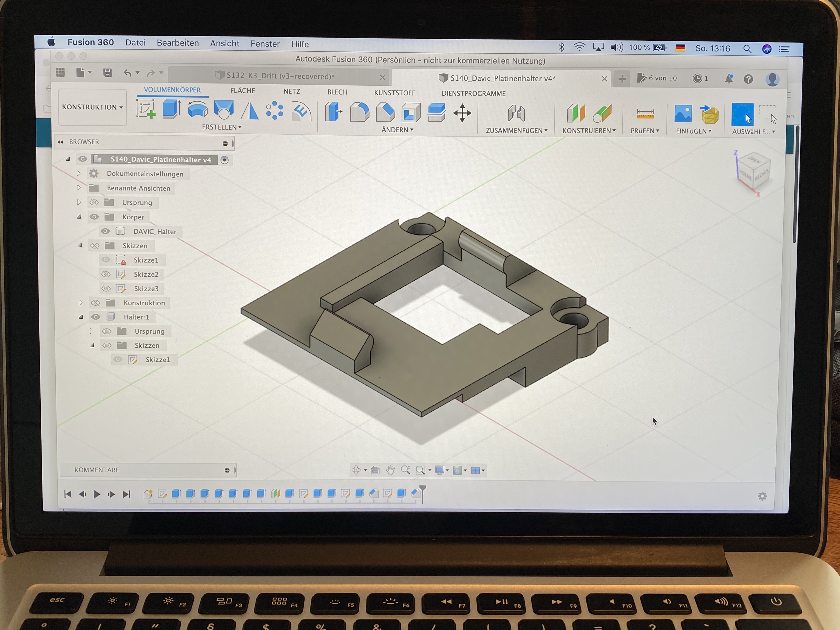
Task: Select the Shell tool icon
Action: click(411, 113)
